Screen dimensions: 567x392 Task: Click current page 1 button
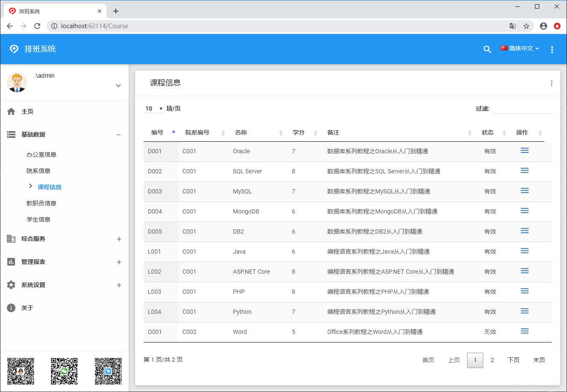coord(475,360)
